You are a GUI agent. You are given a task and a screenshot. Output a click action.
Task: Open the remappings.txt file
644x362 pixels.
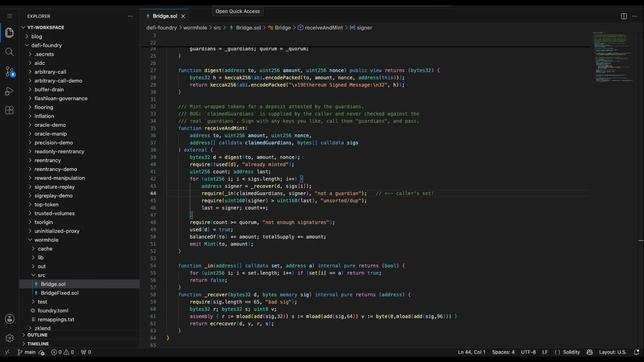pyautogui.click(x=56, y=319)
